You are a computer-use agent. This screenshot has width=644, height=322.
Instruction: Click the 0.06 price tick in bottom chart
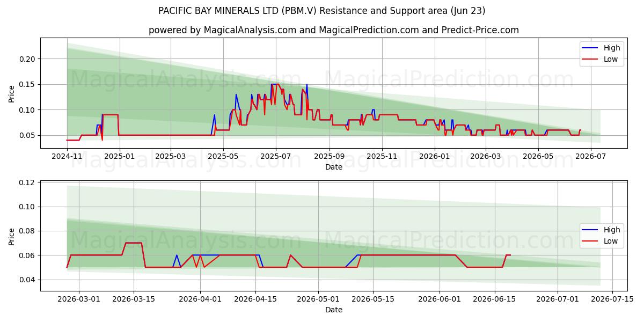tap(27, 256)
